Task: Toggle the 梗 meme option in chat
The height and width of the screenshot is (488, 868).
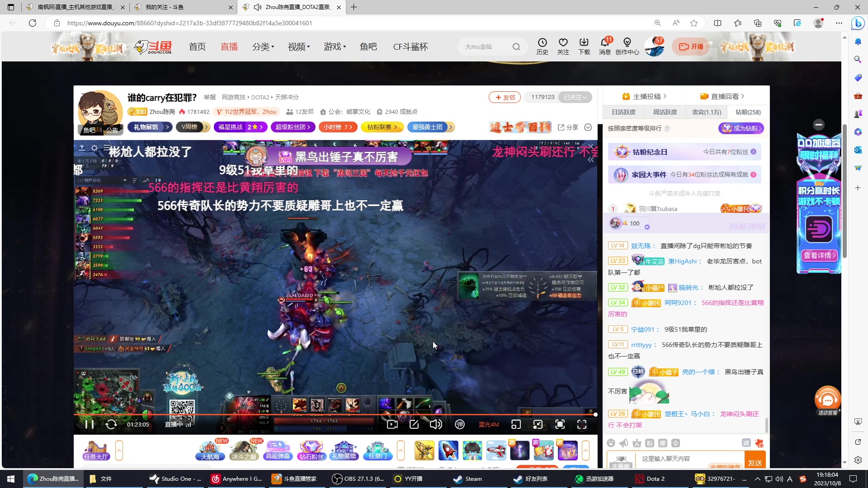Action: pos(662,443)
